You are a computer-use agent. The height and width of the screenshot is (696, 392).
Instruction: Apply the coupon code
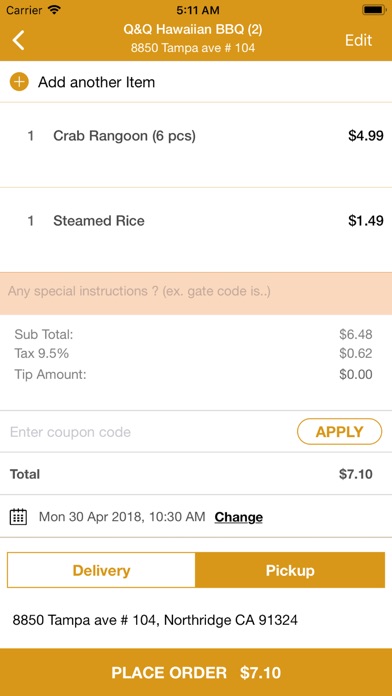[x=339, y=432]
